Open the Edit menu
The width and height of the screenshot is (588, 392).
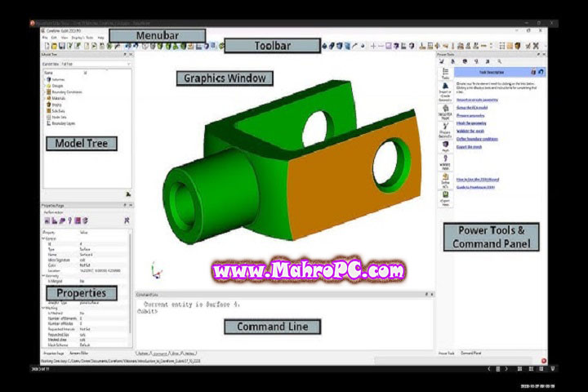54,38
